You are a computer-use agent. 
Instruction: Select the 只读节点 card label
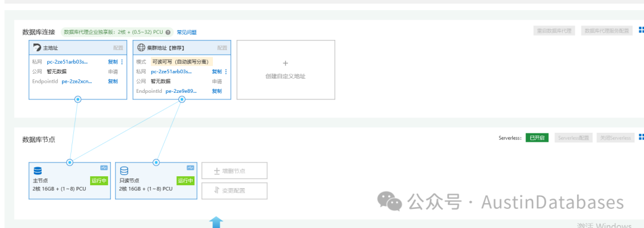[x=129, y=180]
